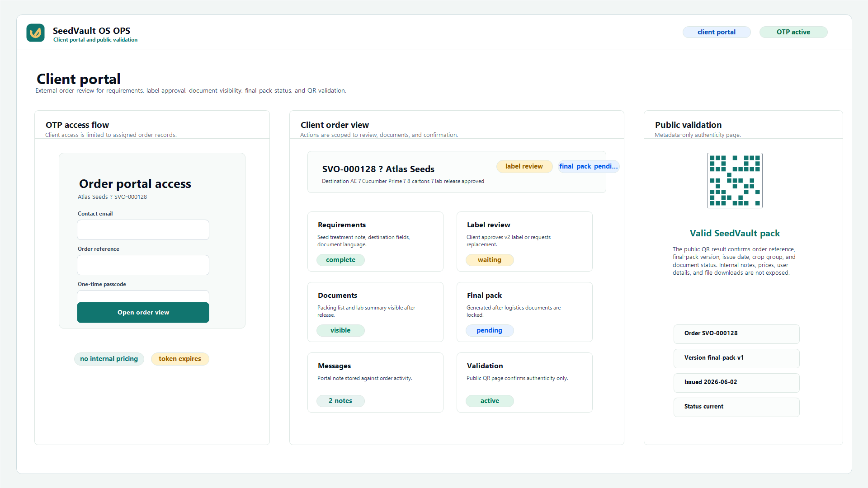Click the complete status badge
Image resolution: width=868 pixels, height=488 pixels.
click(x=340, y=260)
